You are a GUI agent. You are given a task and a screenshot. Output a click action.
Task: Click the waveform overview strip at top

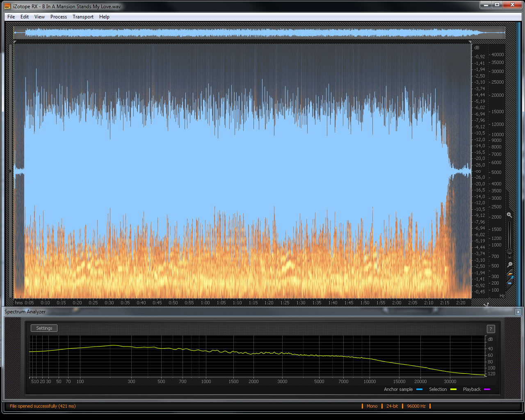(259, 33)
